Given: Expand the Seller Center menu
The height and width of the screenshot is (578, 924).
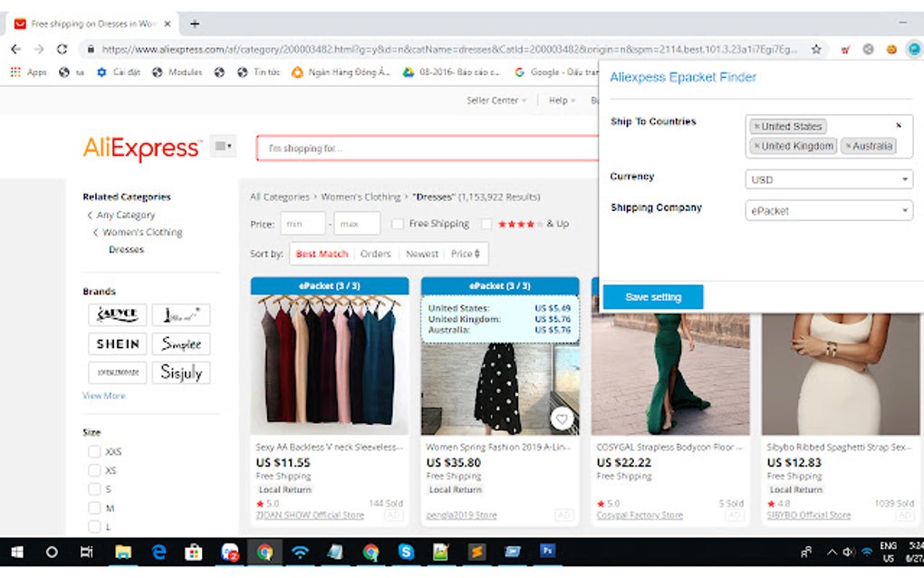Looking at the screenshot, I should [x=495, y=101].
